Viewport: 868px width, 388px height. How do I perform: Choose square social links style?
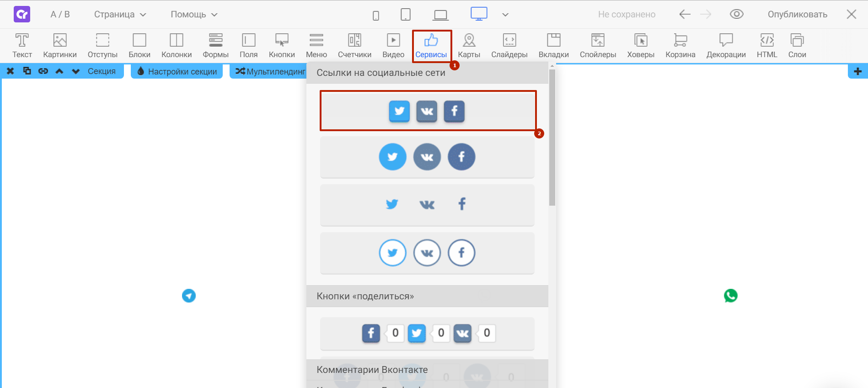coord(427,111)
